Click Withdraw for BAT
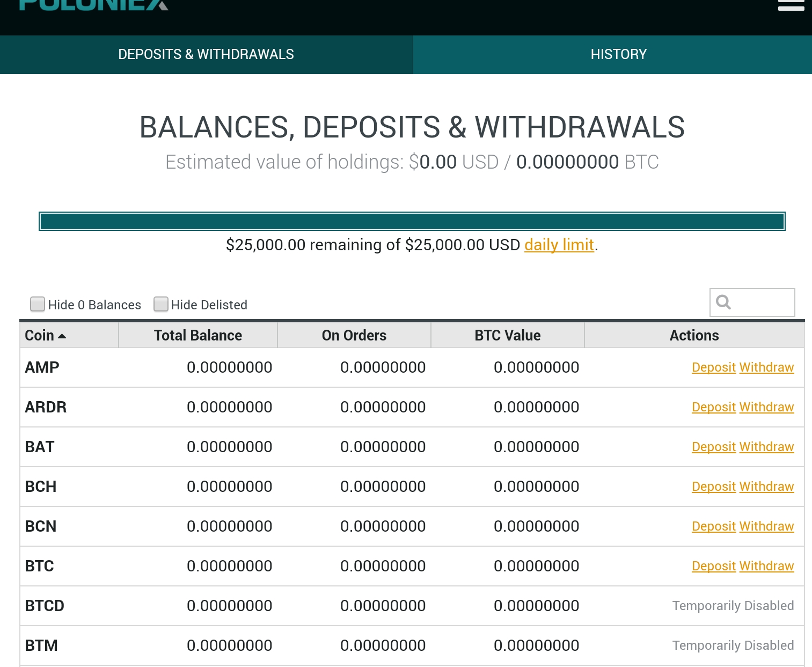This screenshot has width=812, height=667. [766, 447]
